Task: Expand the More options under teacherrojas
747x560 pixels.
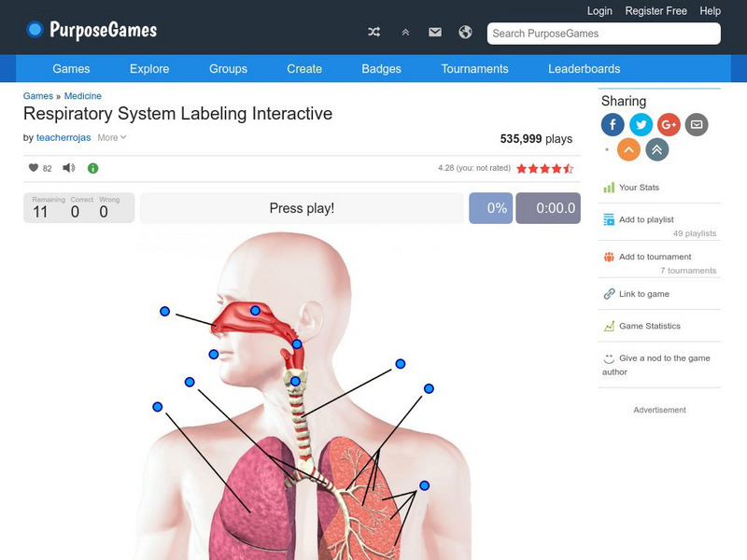Action: tap(108, 137)
